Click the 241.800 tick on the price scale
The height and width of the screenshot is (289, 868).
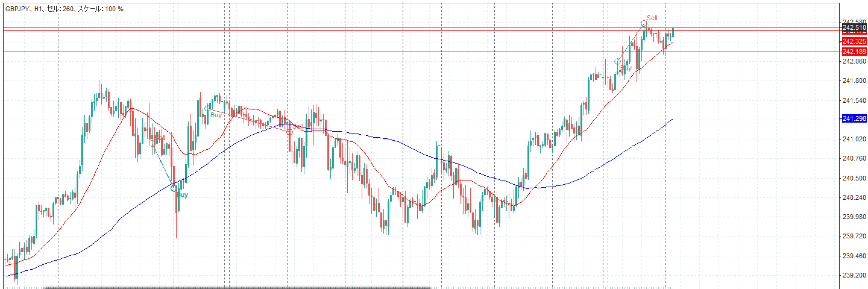click(x=854, y=81)
